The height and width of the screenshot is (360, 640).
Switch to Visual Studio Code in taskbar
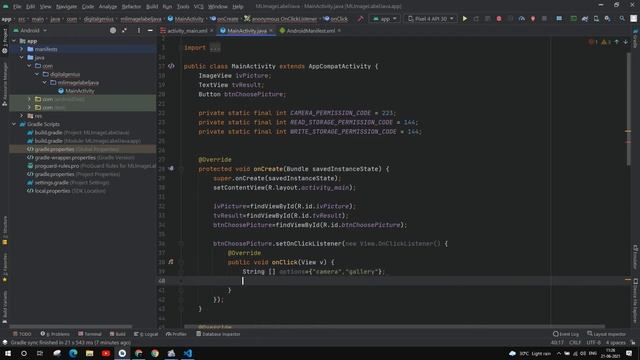187,353
